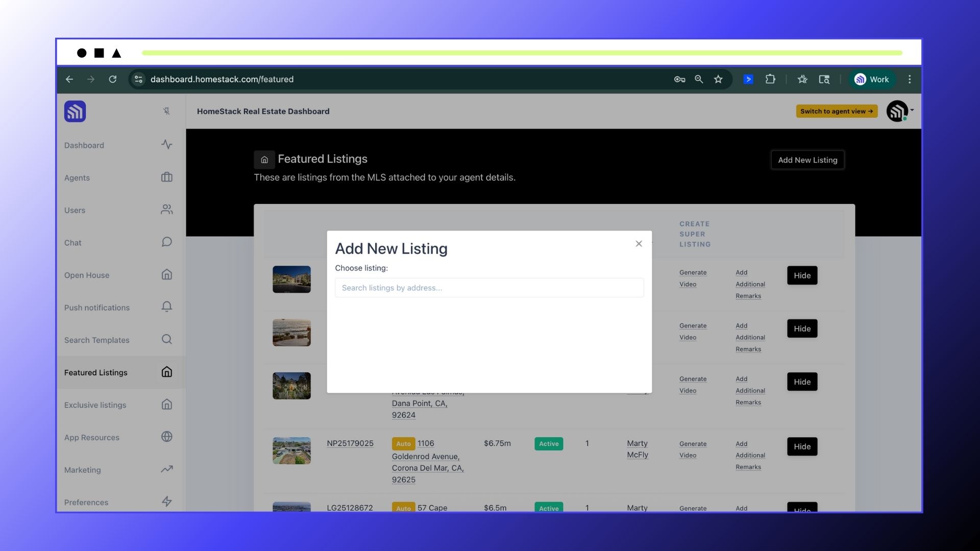Open the Exclusive listings menu item
The height and width of the screenshot is (551, 980).
95,405
